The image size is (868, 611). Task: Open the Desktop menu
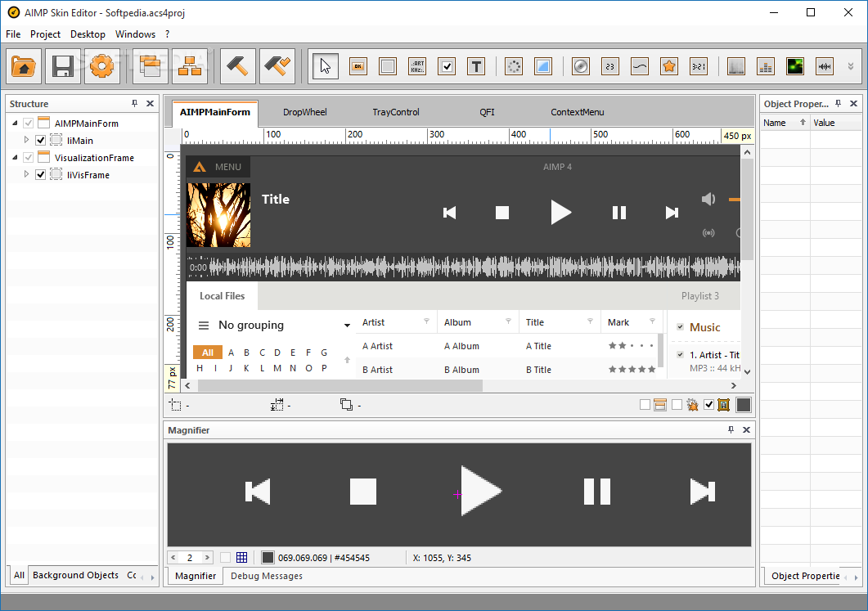pyautogui.click(x=88, y=34)
